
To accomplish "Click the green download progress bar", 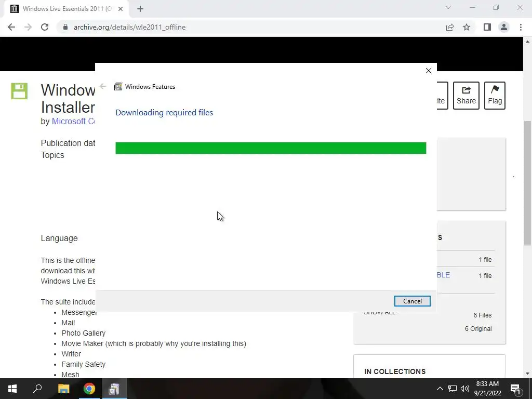I will pos(271,148).
